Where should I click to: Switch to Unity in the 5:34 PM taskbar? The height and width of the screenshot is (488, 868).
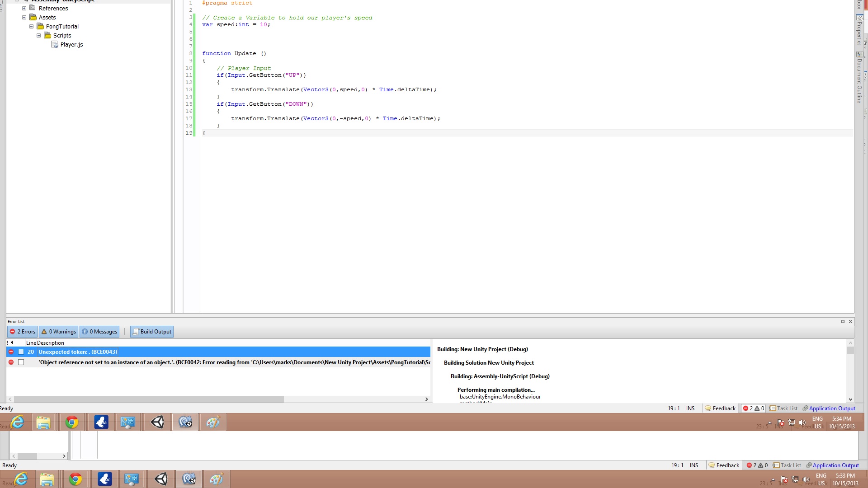tap(157, 422)
